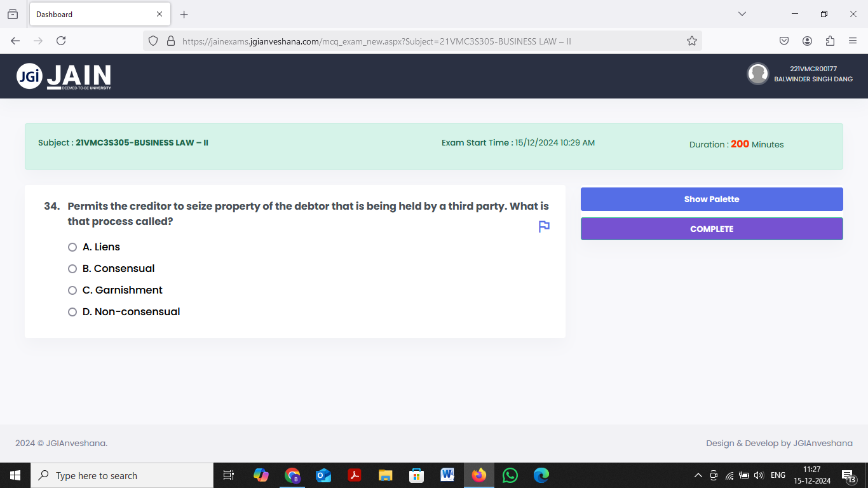The width and height of the screenshot is (868, 488).
Task: Open WhatsApp from the taskbar
Action: coord(510,475)
